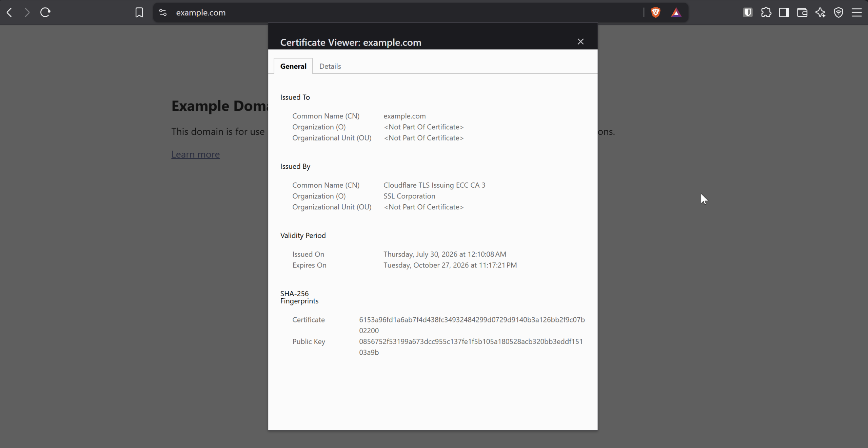Open Brave VPN shield icon
The width and height of the screenshot is (868, 448).
839,13
